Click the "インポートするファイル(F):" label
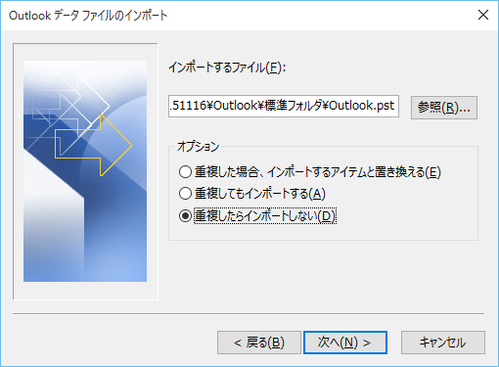 pyautogui.click(x=227, y=68)
